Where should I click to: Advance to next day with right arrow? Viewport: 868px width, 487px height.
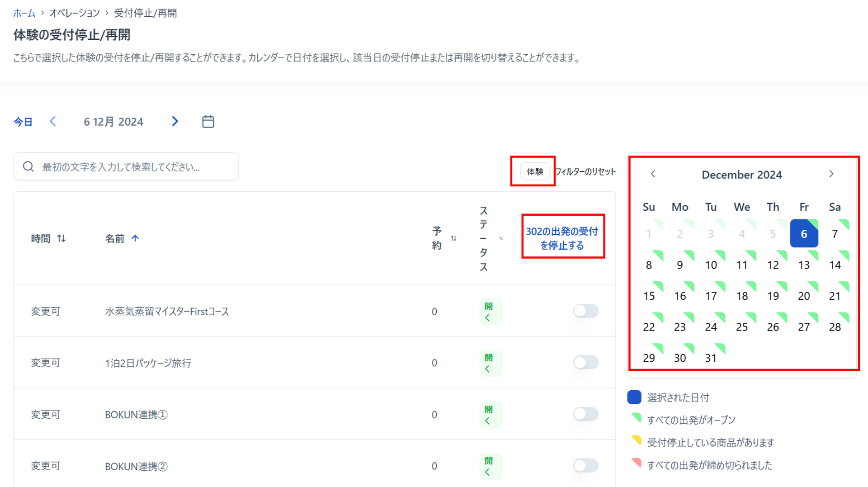pos(175,121)
